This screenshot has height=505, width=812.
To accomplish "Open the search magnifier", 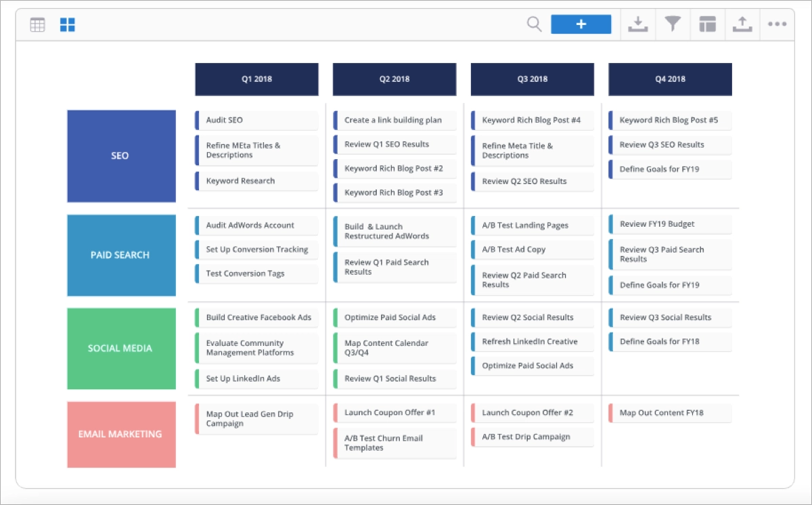I will (534, 24).
